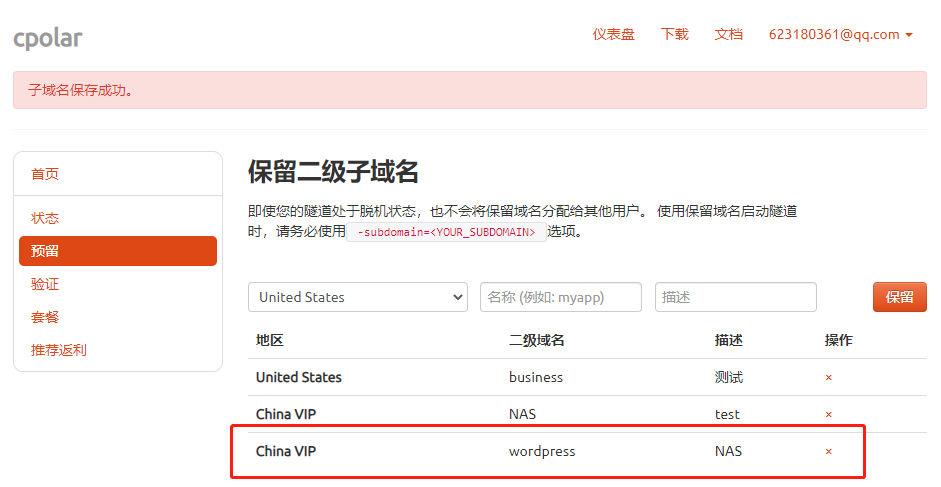Click the cpolar logo
Viewport: 941px width, 487px height.
coord(48,38)
